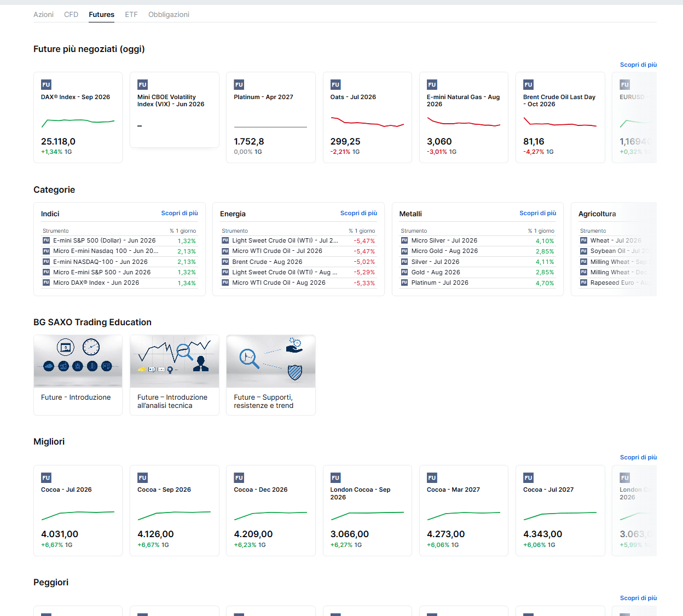Screen dimensions: 683x616
Task: Click the FU icon on DAX Index card
Action: [46, 84]
